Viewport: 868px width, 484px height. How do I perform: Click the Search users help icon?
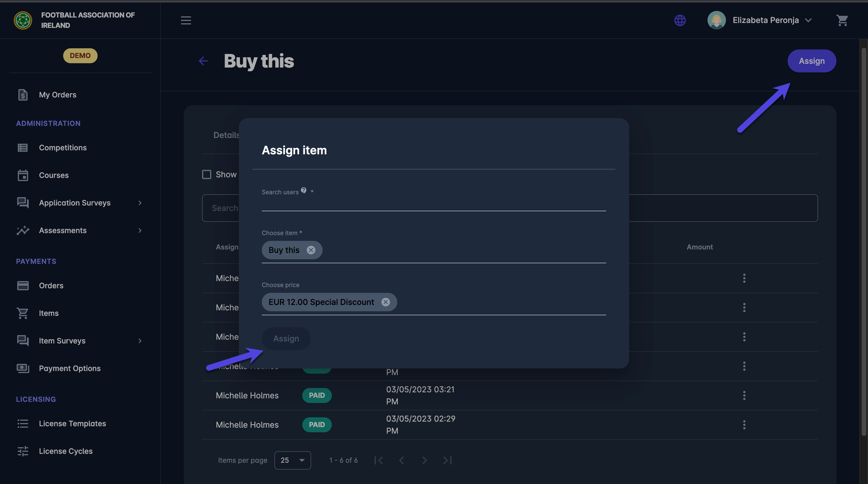pos(304,190)
